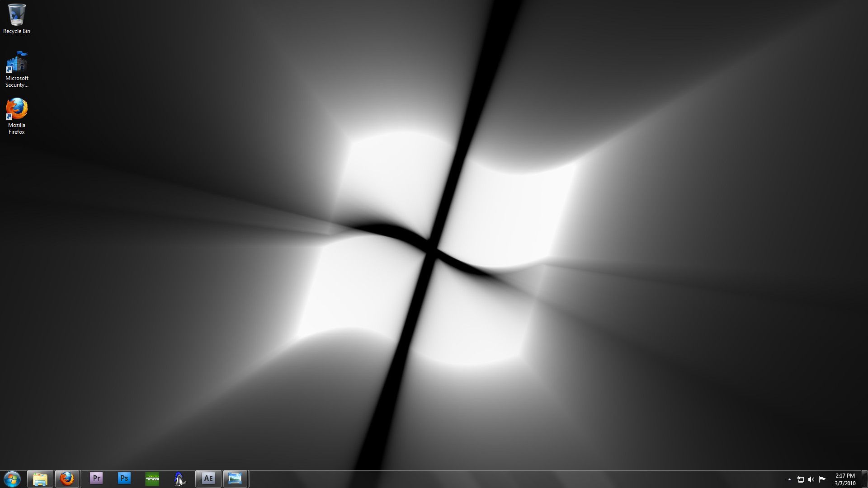Select the Recycle Bin label text

click(x=17, y=31)
